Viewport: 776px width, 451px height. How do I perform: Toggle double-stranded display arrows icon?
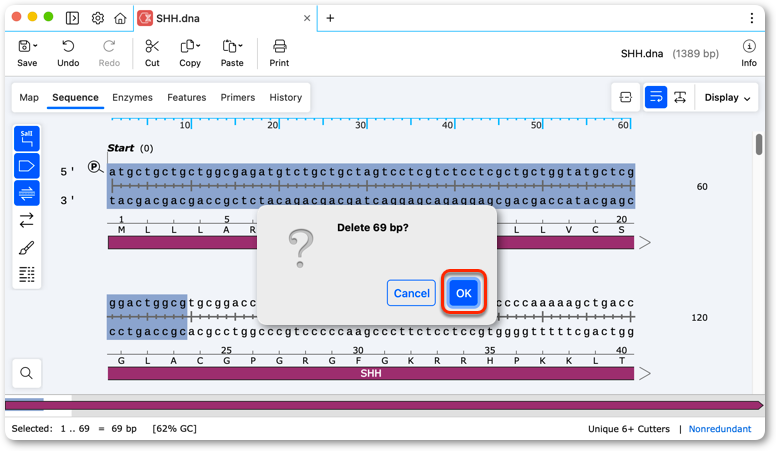(x=27, y=220)
